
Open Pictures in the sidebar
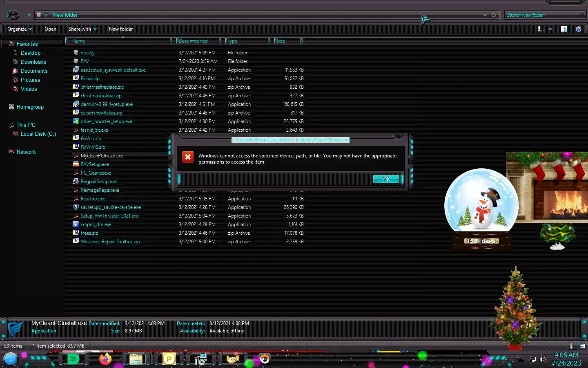[x=30, y=80]
